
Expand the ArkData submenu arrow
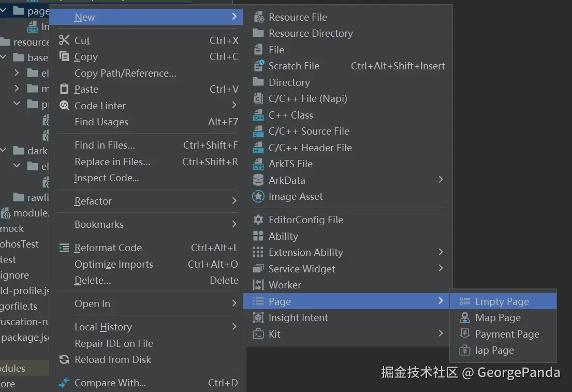click(441, 180)
